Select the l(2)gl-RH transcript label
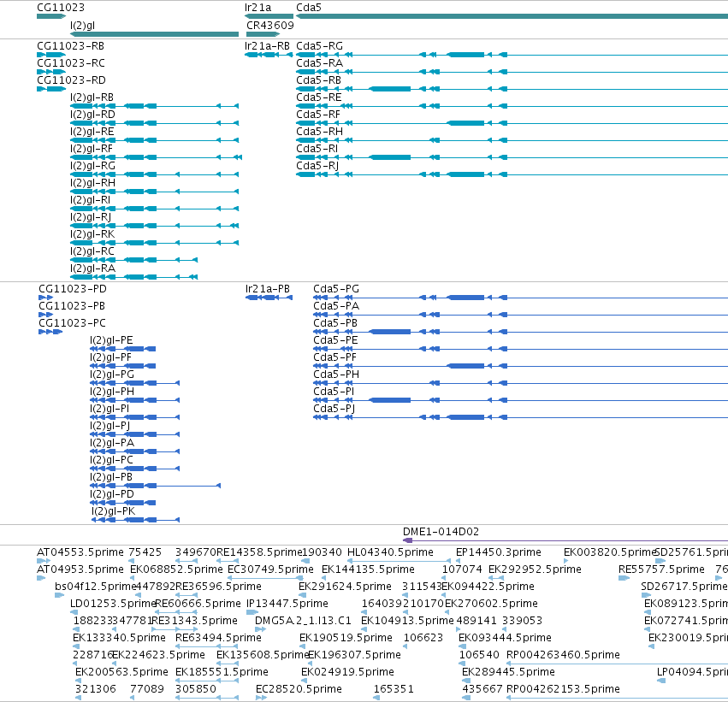This screenshot has width=728, height=702. point(93,183)
